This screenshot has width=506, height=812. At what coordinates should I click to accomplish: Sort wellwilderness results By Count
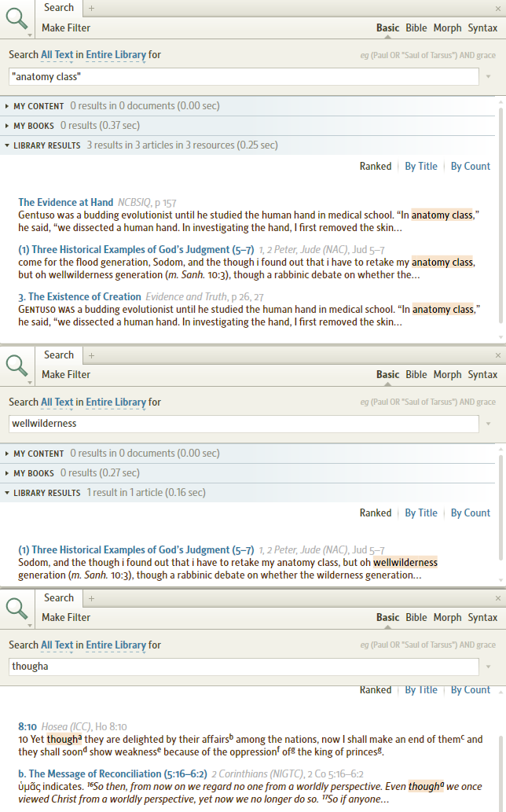[471, 513]
